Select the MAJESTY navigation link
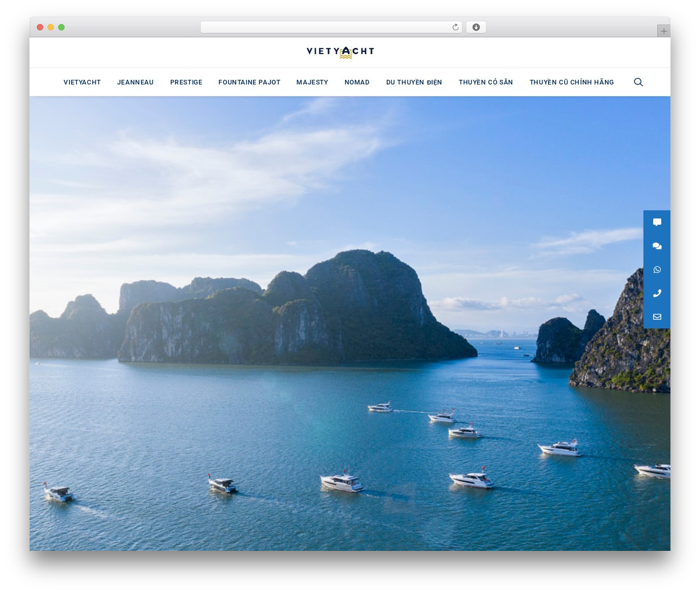The width and height of the screenshot is (700, 593). 312,82
